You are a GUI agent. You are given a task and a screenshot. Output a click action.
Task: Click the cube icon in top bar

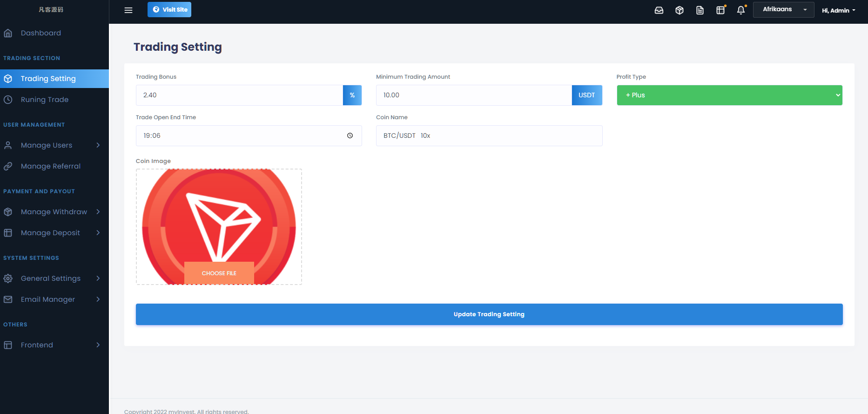pyautogui.click(x=680, y=10)
